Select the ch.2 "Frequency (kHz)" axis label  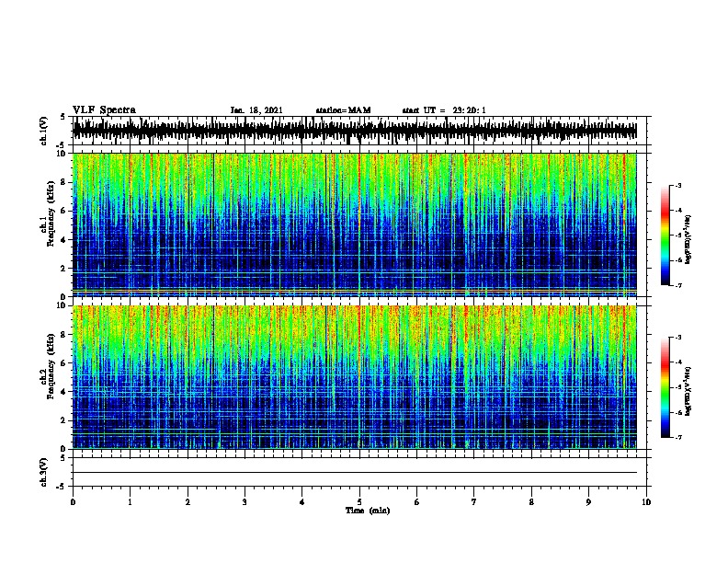[x=51, y=366]
